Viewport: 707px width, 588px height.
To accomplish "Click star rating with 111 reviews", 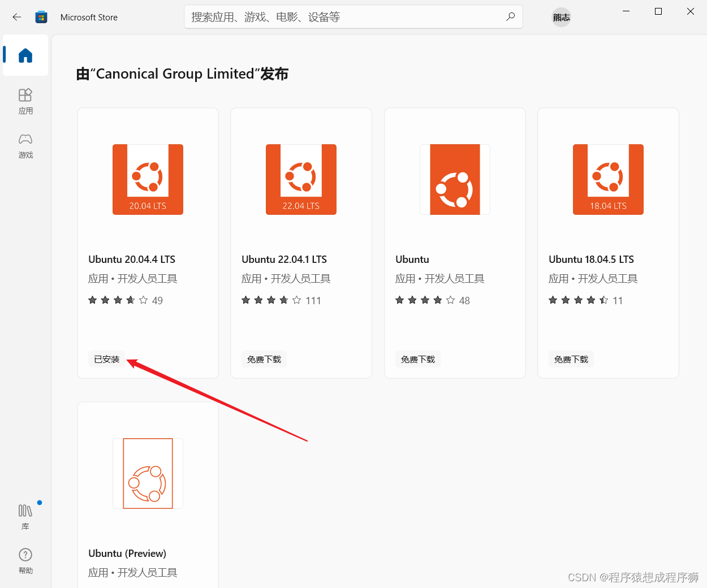I will tap(281, 300).
